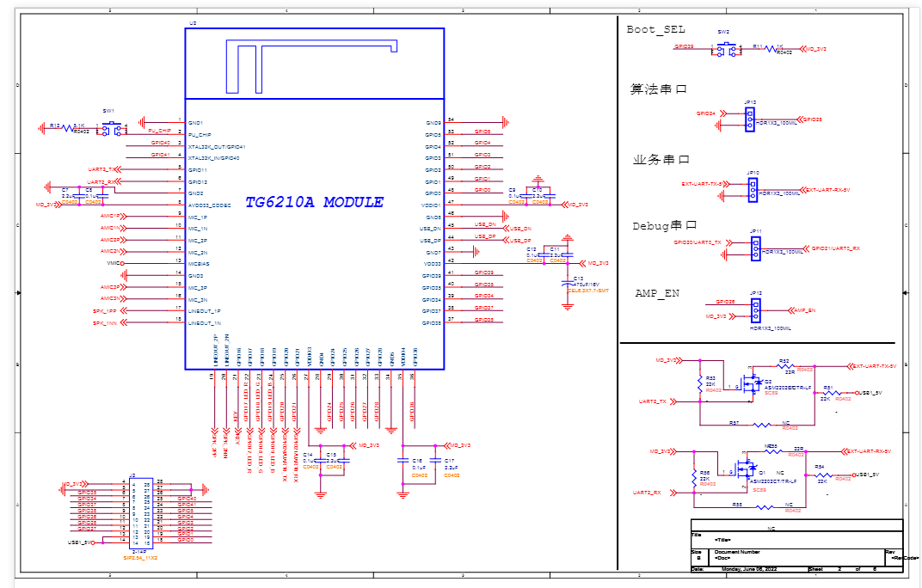Image resolution: width=922 pixels, height=588 pixels.
Task: Click the 算法串口 section heading
Action: click(659, 89)
